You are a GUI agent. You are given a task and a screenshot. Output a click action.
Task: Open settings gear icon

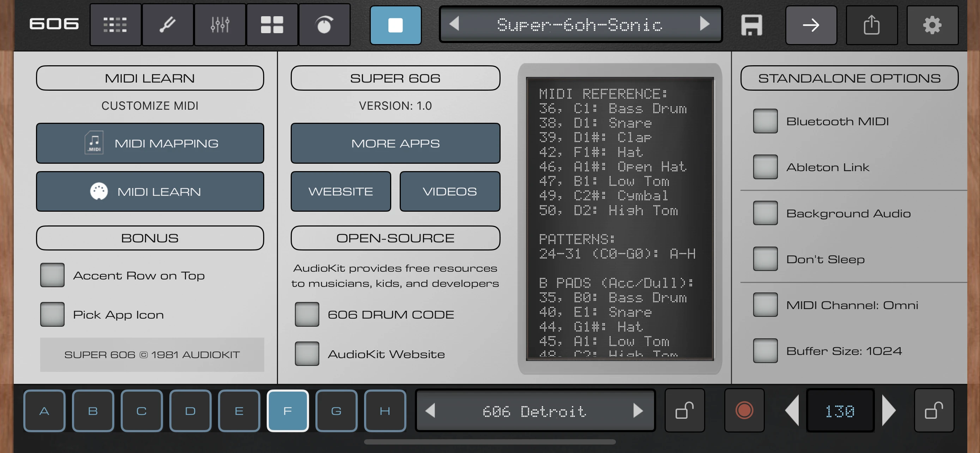coord(932,25)
